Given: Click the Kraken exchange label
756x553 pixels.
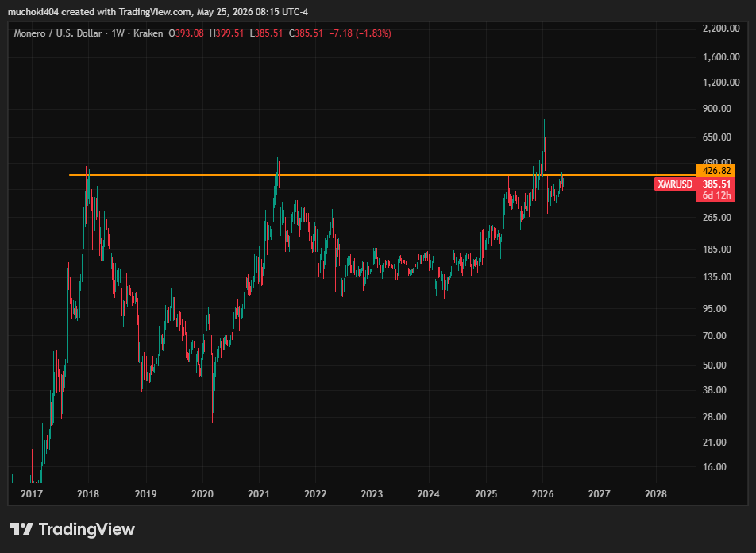Looking at the screenshot, I should [x=148, y=33].
